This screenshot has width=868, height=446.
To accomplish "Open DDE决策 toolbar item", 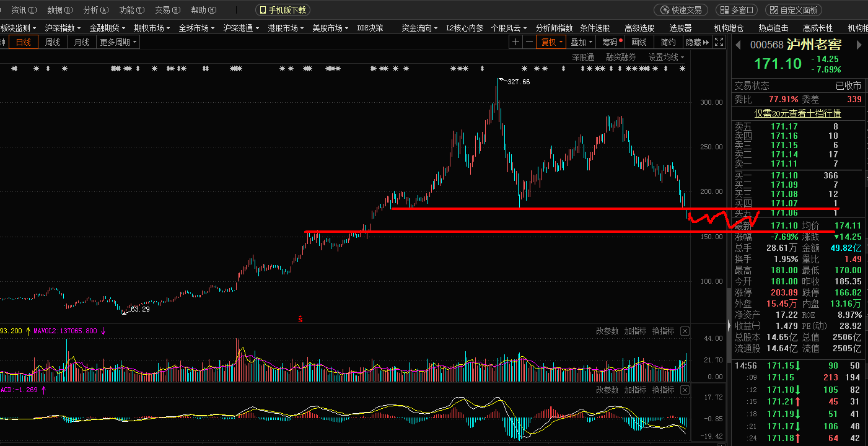I will point(370,28).
